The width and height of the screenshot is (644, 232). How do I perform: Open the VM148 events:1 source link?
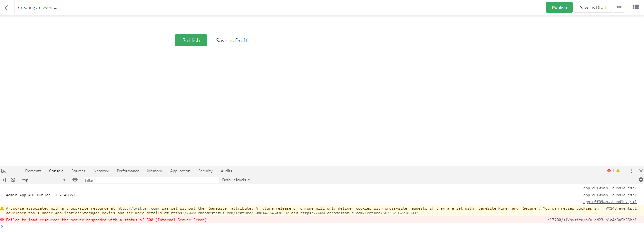click(x=621, y=208)
